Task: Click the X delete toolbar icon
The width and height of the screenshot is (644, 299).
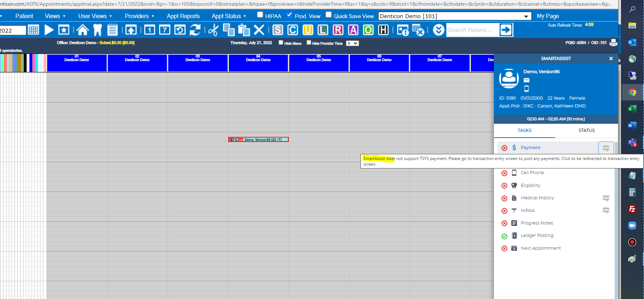Action: coord(259,30)
